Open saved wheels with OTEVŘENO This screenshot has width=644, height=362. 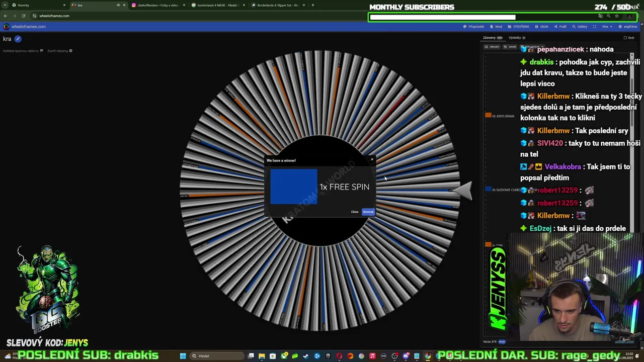(x=519, y=27)
